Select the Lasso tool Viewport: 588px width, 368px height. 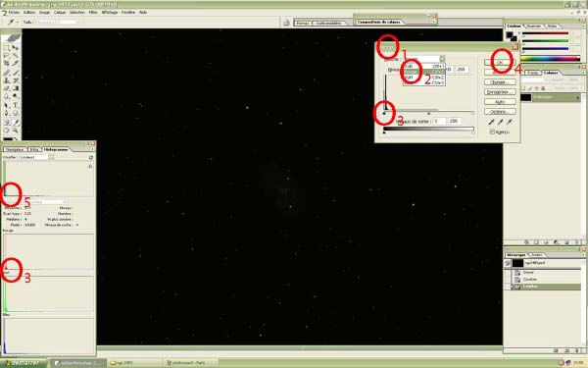pos(7,56)
